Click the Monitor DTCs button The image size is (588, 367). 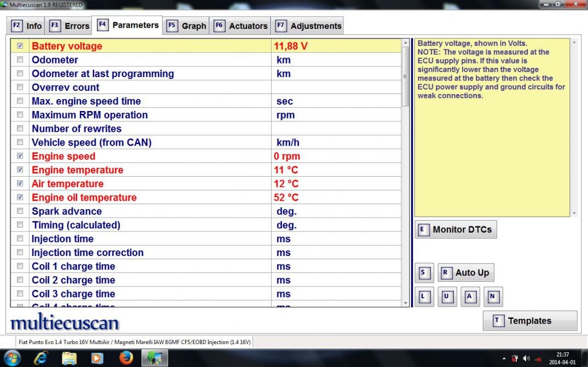[x=456, y=230]
